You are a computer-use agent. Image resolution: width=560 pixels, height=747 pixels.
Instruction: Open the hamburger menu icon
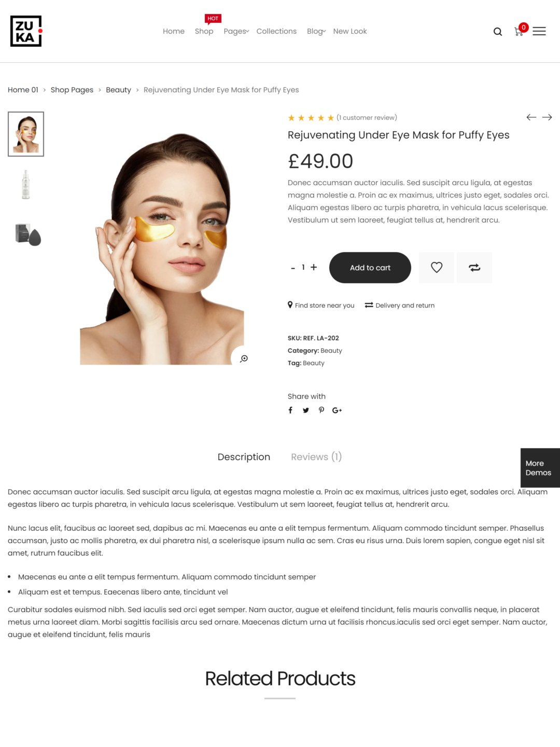pos(539,31)
